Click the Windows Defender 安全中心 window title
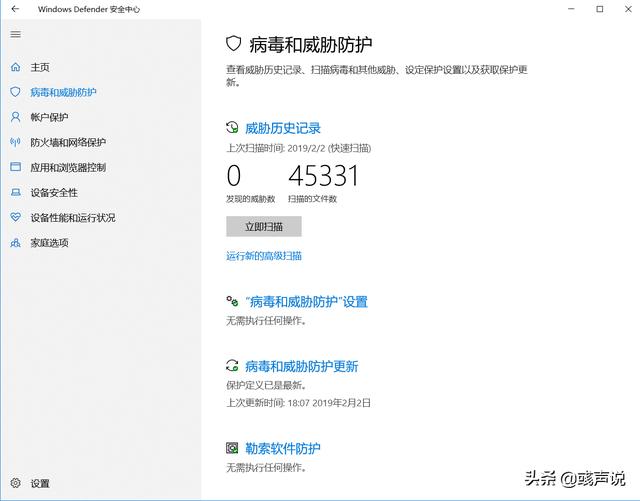This screenshot has height=501, width=640. coord(89,9)
